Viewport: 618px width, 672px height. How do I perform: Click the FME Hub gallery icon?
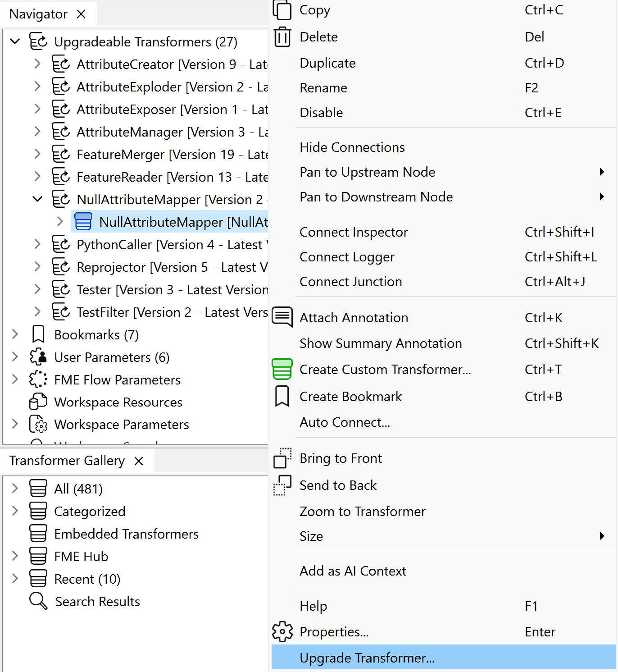38,556
